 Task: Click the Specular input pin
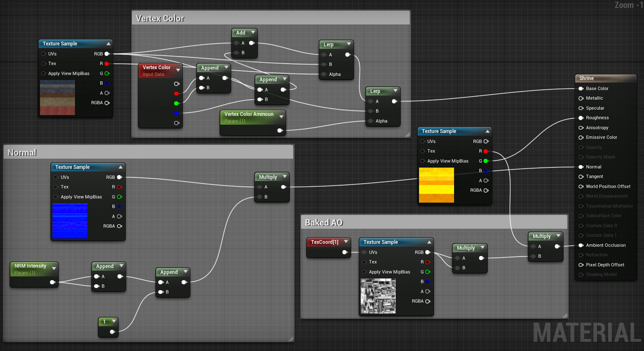click(x=581, y=108)
